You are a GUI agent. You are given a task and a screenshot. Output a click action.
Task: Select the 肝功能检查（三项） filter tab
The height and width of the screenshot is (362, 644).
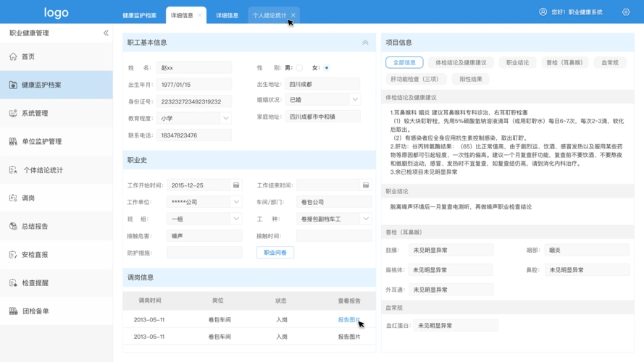click(415, 79)
